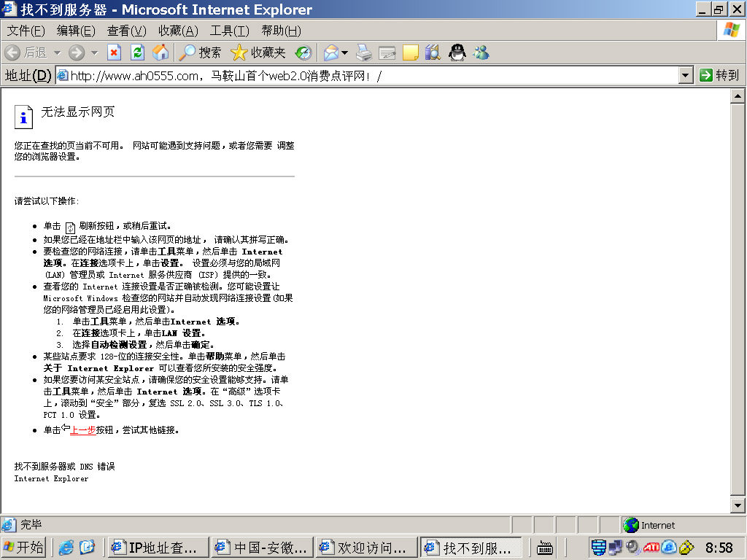Show browsing history with the clock icon

(x=303, y=52)
